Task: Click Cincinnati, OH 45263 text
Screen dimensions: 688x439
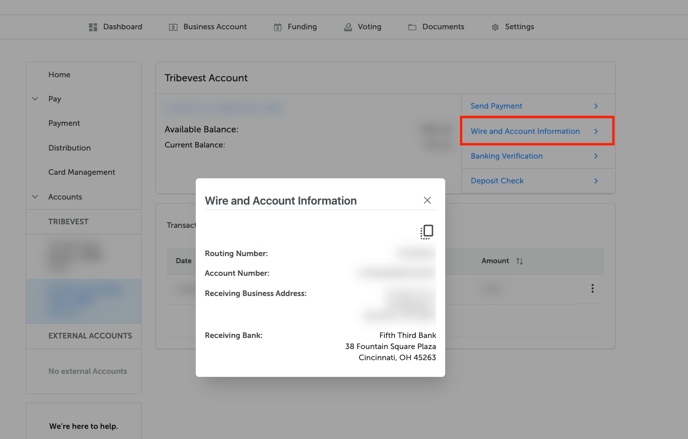Action: (397, 357)
